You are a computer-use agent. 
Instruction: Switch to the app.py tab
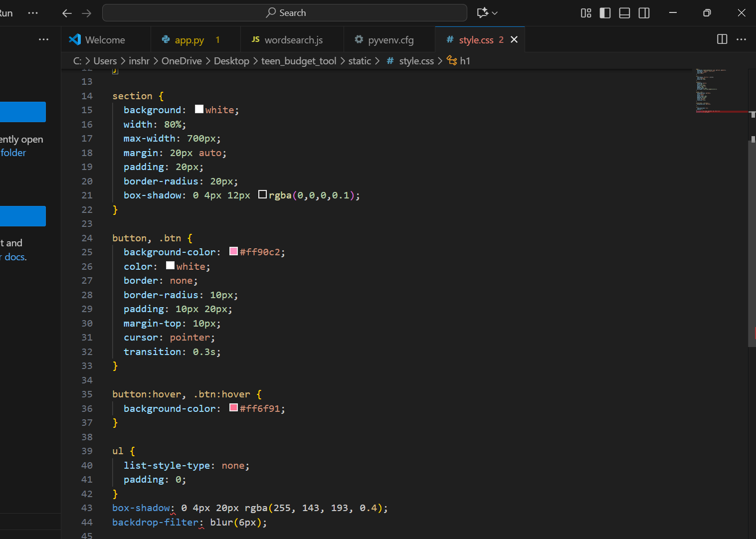189,40
